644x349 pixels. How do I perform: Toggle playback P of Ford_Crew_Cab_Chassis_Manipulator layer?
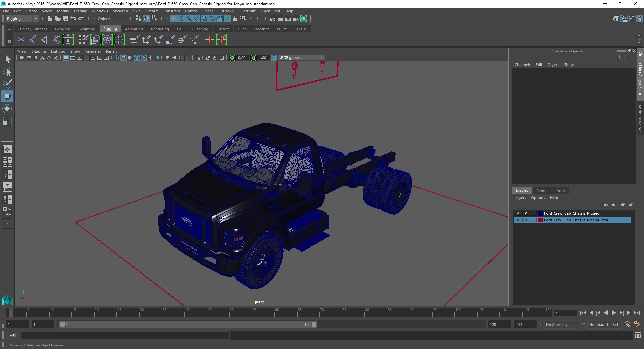526,220
